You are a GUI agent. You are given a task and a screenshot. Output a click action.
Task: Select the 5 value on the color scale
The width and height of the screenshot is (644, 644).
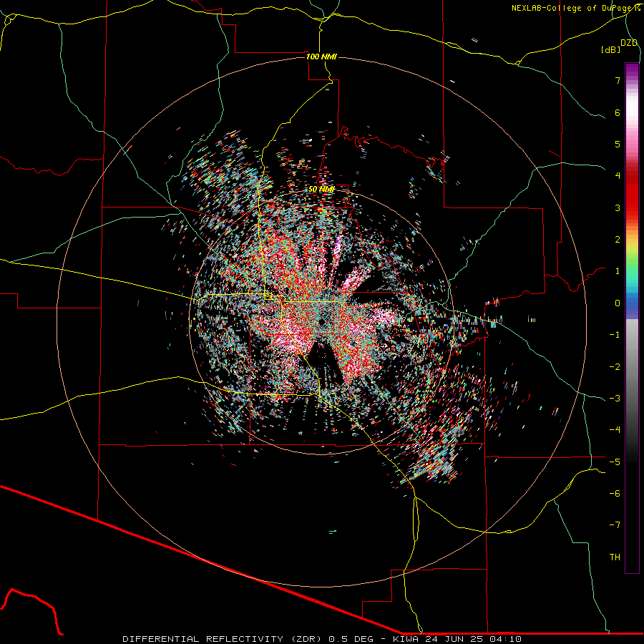tap(618, 144)
